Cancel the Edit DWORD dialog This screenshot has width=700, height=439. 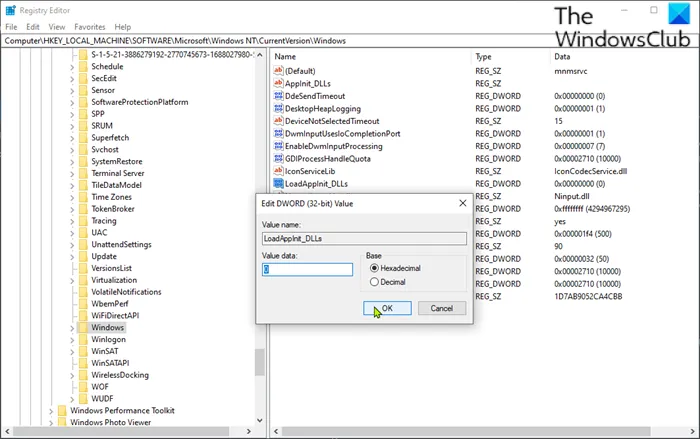[441, 308]
